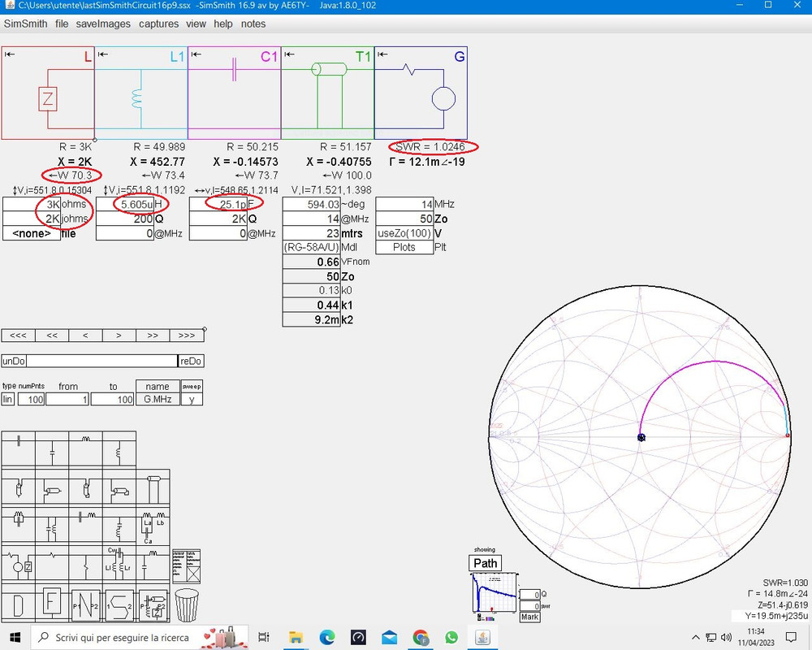Toggle the lin sweep type
The width and height of the screenshot is (812, 650).
[x=8, y=399]
